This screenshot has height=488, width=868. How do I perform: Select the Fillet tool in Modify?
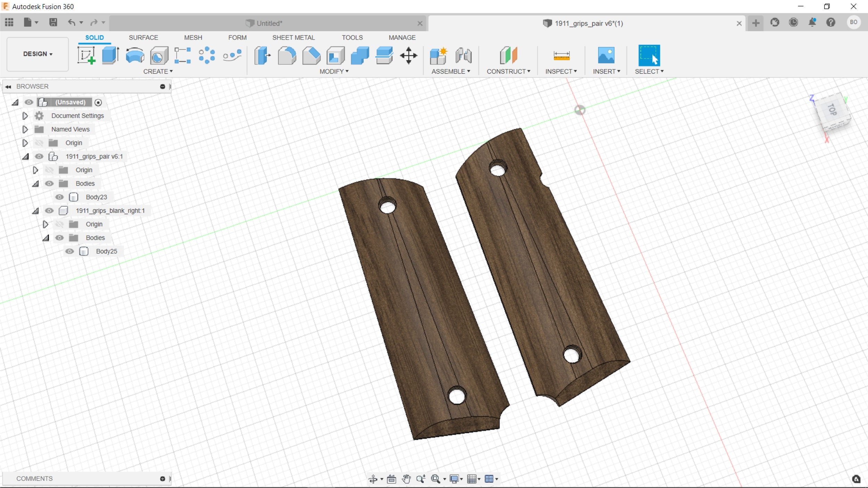click(x=287, y=56)
